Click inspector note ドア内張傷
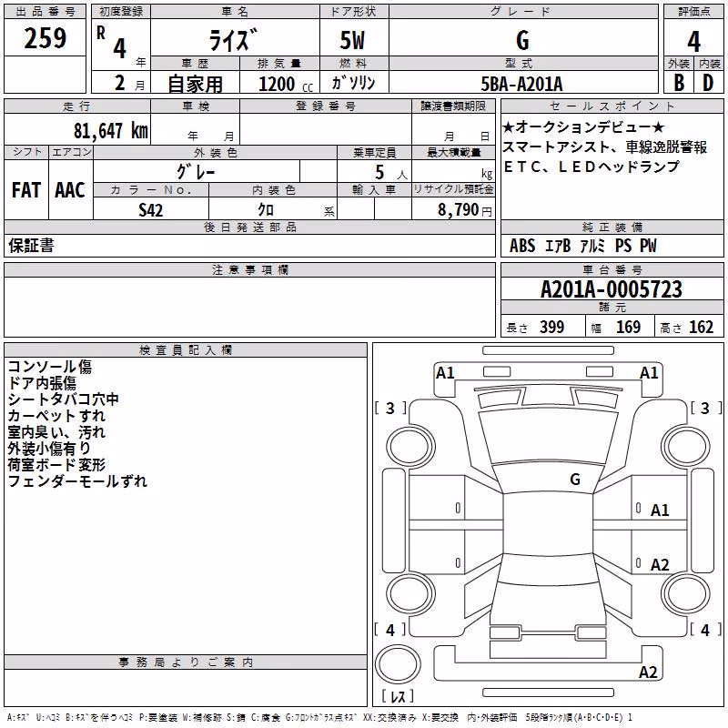Viewport: 728px width, 728px height. pos(42,383)
